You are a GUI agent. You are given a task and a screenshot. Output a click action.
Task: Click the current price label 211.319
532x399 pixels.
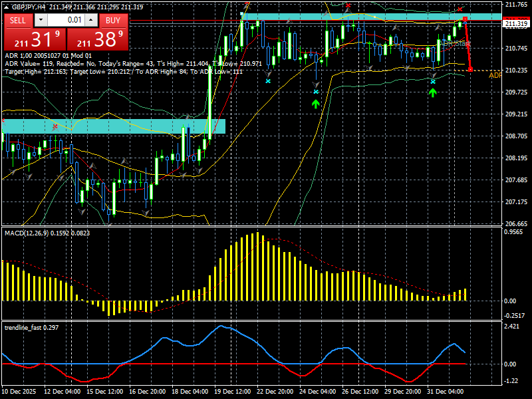click(517, 23)
